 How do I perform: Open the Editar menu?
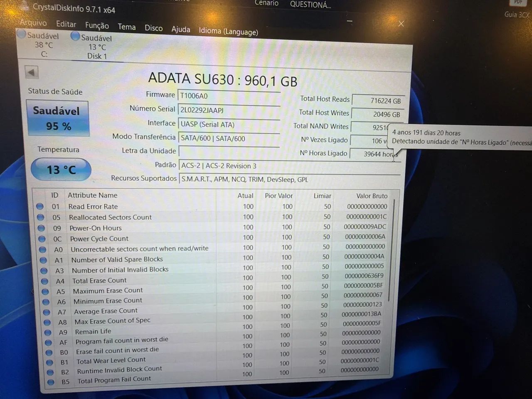[66, 24]
